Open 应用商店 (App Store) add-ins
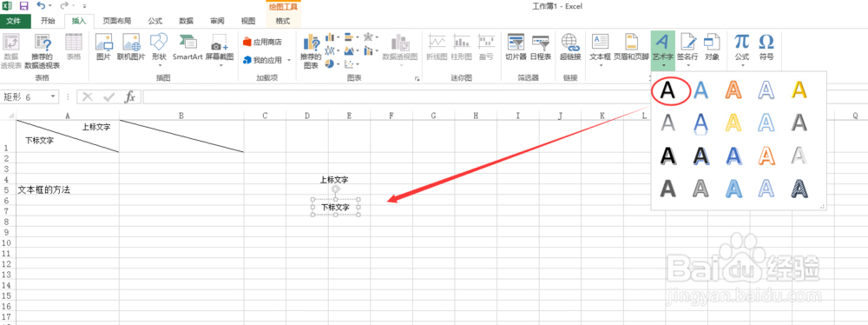The width and height of the screenshot is (868, 325). tap(263, 42)
